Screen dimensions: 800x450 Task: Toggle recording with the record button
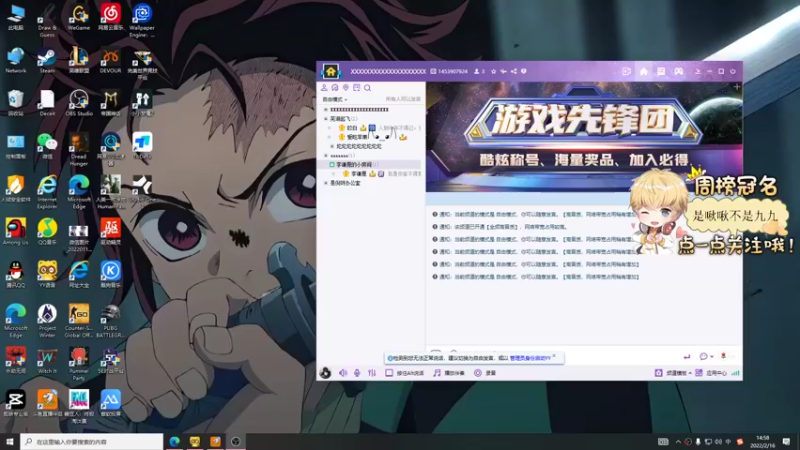click(478, 373)
